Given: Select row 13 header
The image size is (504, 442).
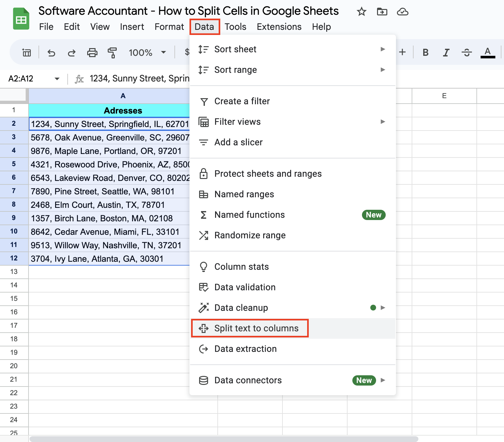Looking at the screenshot, I should click(14, 272).
